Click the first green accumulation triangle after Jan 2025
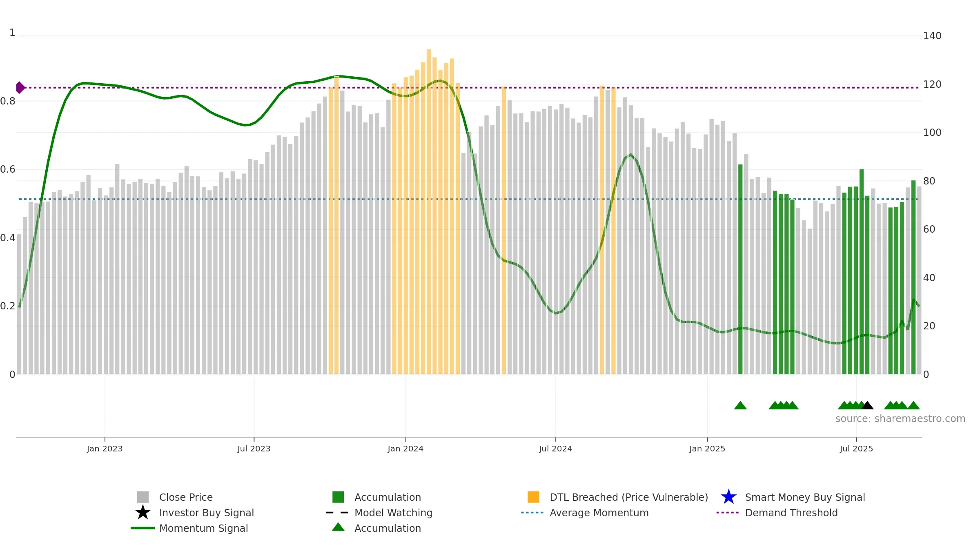This screenshot has height=551, width=980. click(x=740, y=405)
